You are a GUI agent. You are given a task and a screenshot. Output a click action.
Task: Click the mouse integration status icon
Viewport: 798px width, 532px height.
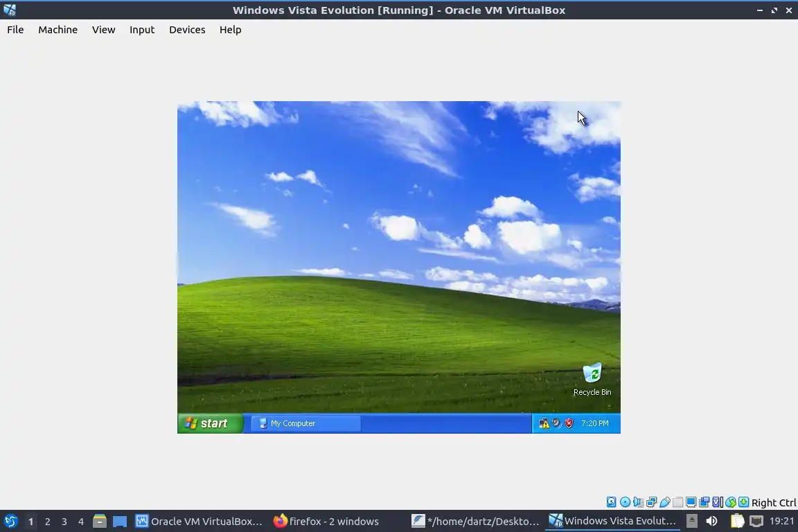(731, 502)
